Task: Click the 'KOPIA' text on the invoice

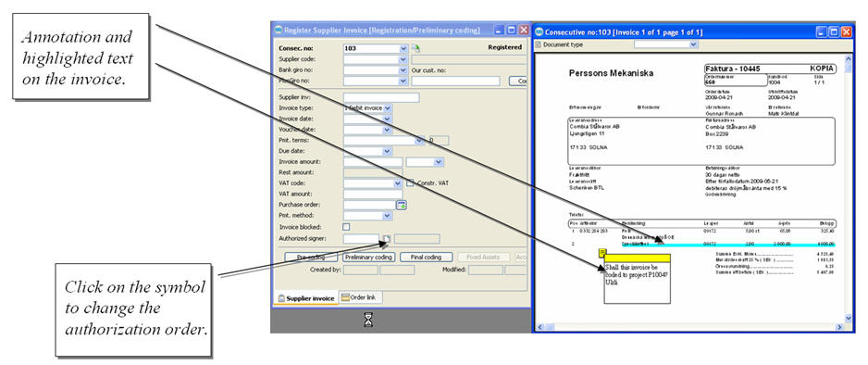Action: coord(822,69)
